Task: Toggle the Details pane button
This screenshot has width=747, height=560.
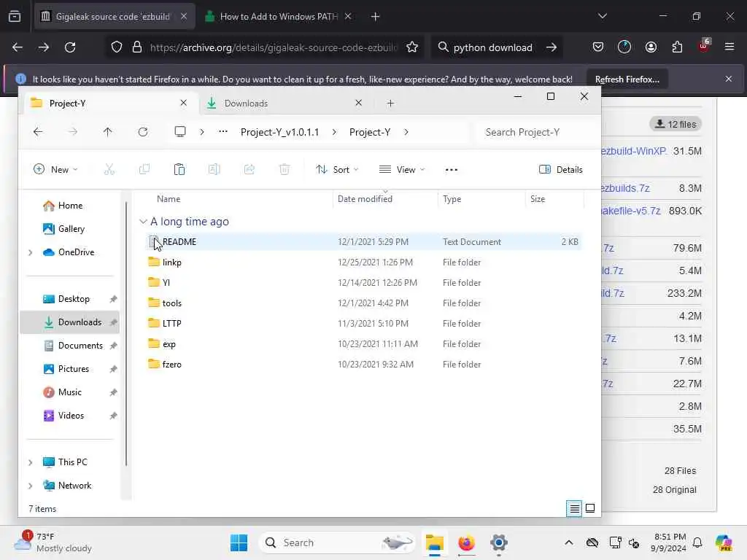Action: tap(561, 169)
